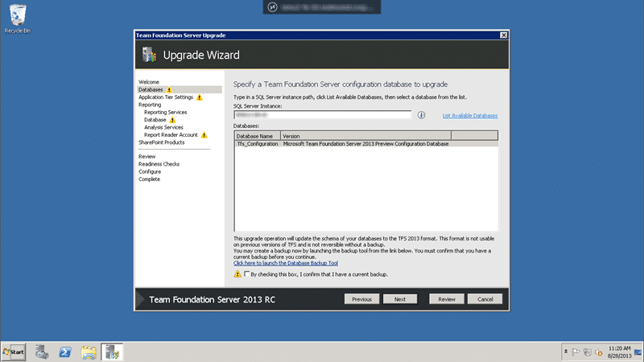644x362 pixels.
Task: Select the Databases step in sidebar
Action: 151,89
